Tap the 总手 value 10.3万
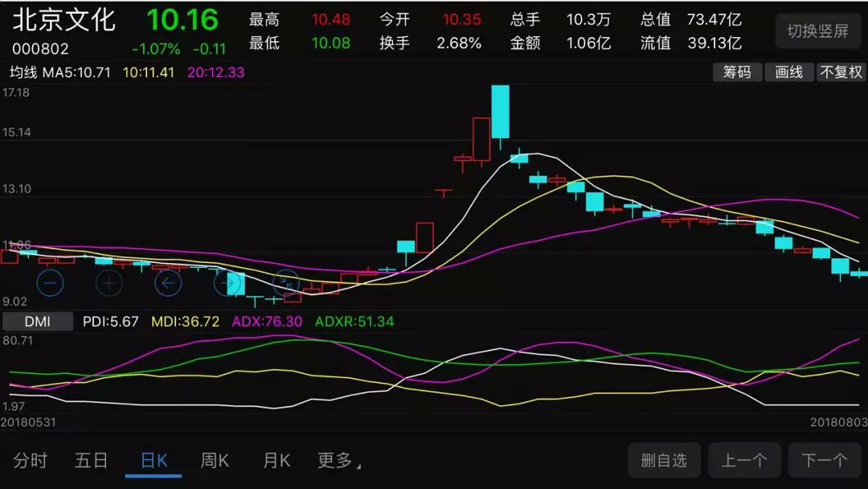This screenshot has height=489, width=868. 588,20
